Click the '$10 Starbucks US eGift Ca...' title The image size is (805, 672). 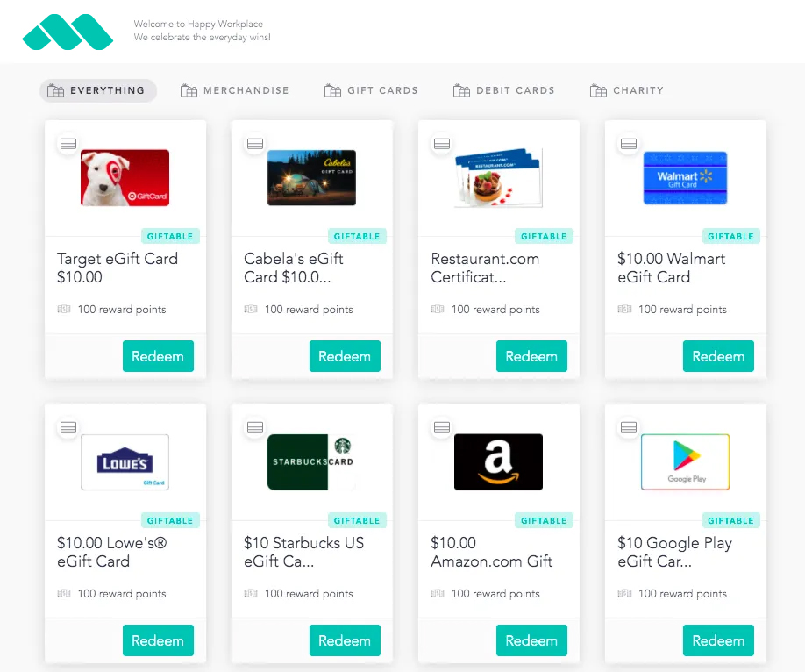pos(304,552)
